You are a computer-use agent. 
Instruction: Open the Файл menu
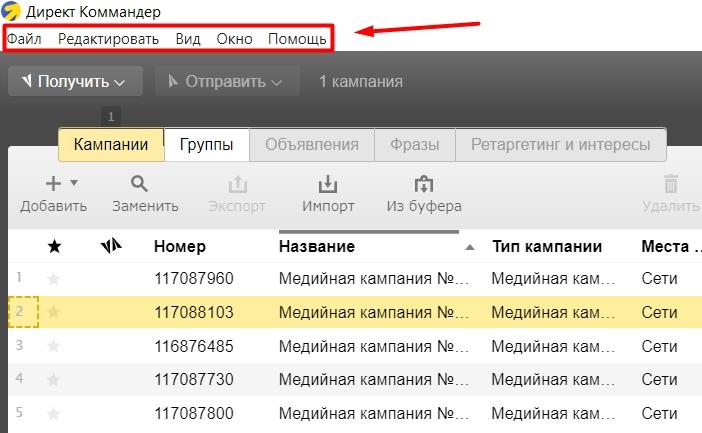pyautogui.click(x=24, y=39)
